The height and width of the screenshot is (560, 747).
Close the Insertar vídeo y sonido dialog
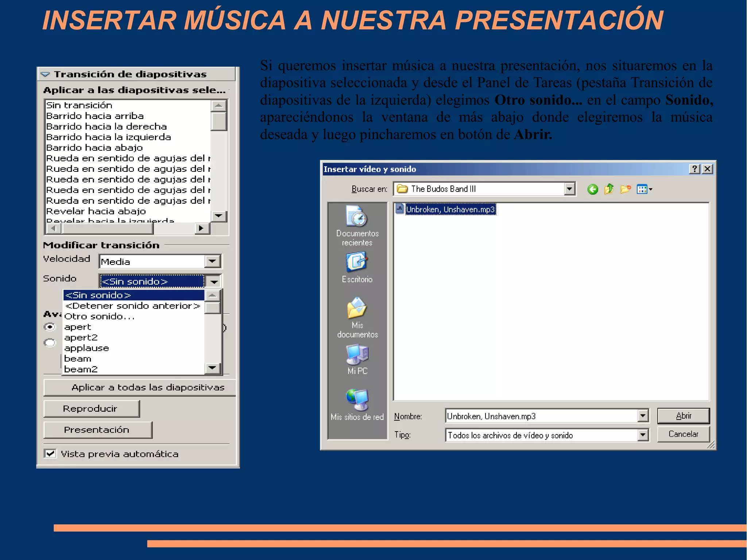click(x=707, y=169)
